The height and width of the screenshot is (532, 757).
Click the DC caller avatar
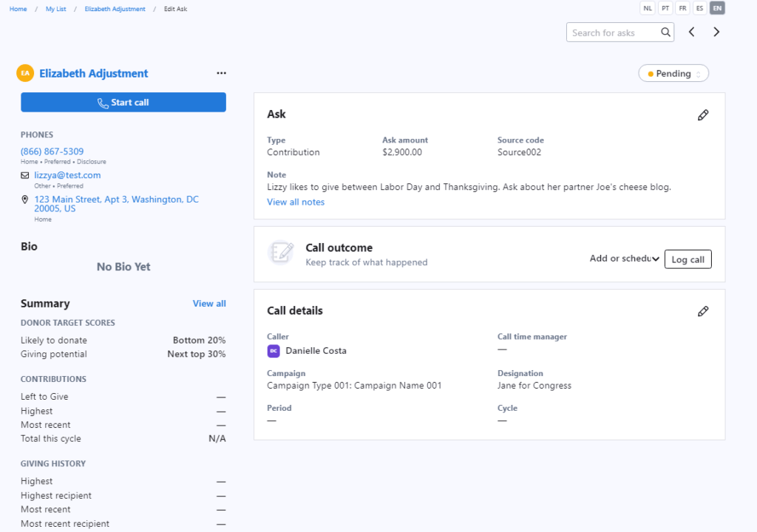tap(274, 351)
